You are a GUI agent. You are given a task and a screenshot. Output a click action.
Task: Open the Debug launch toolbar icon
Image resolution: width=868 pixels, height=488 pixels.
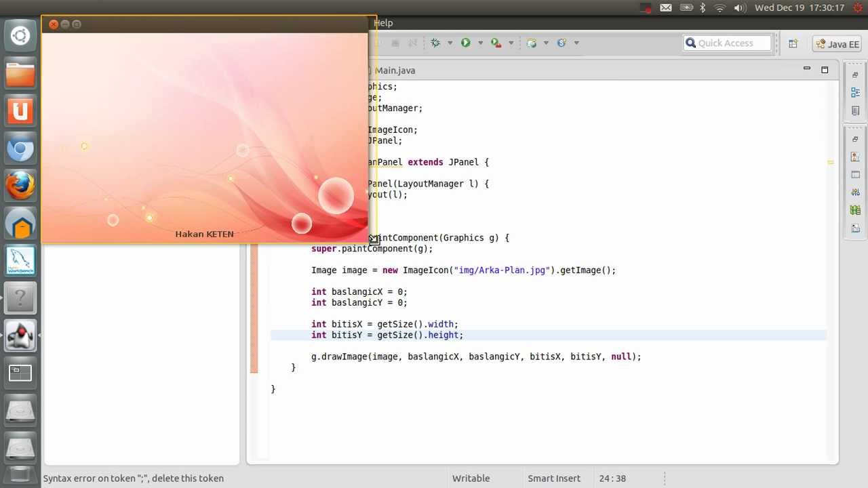point(435,43)
